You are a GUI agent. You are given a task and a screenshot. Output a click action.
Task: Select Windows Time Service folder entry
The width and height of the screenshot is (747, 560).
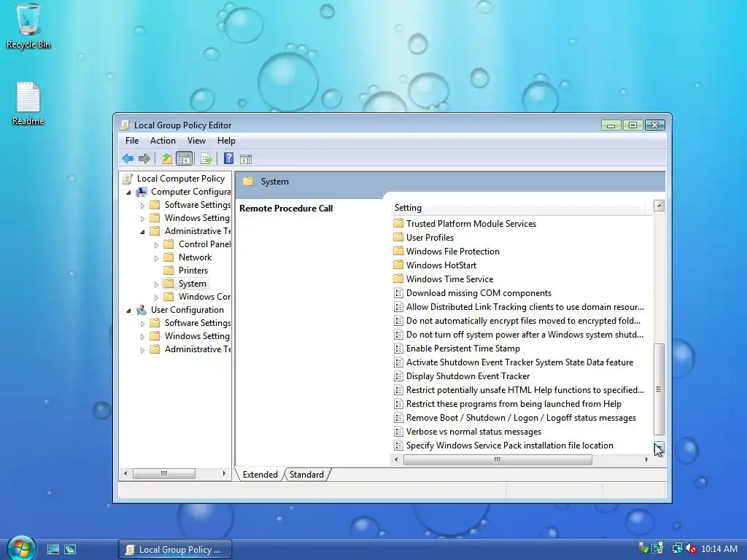pos(449,279)
